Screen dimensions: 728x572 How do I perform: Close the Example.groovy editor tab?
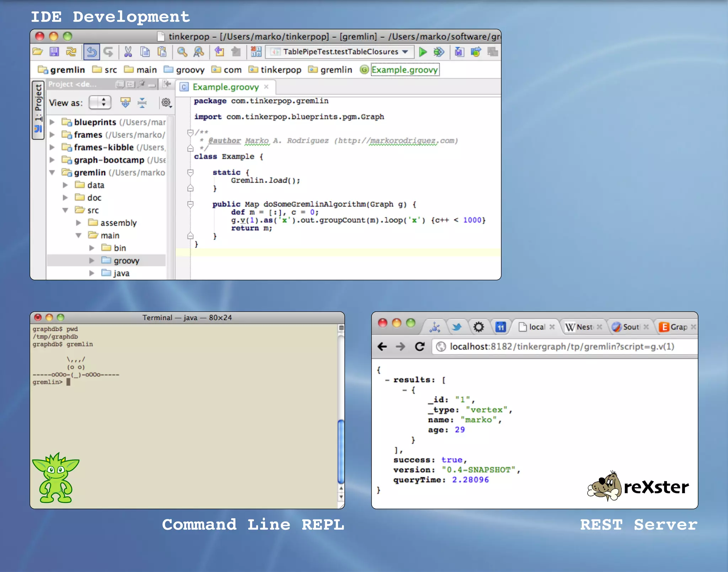[266, 87]
